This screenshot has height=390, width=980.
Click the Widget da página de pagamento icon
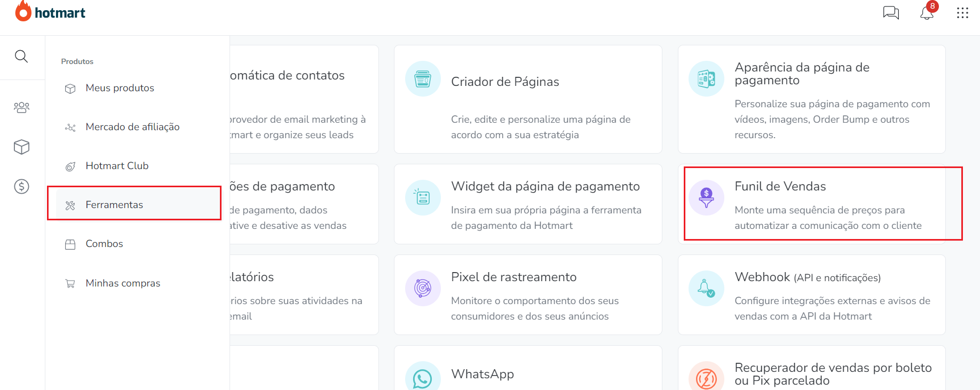click(423, 197)
